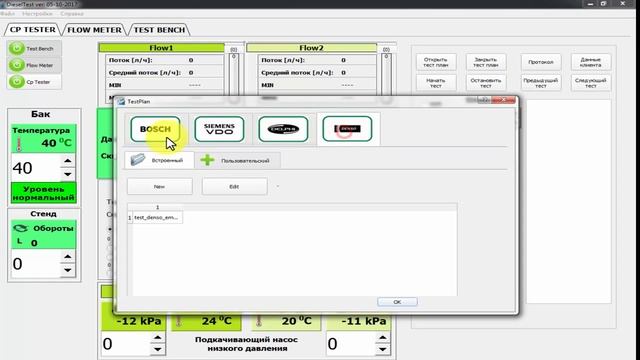Open the CP TESTER tab
The image size is (640, 360).
pos(33,30)
